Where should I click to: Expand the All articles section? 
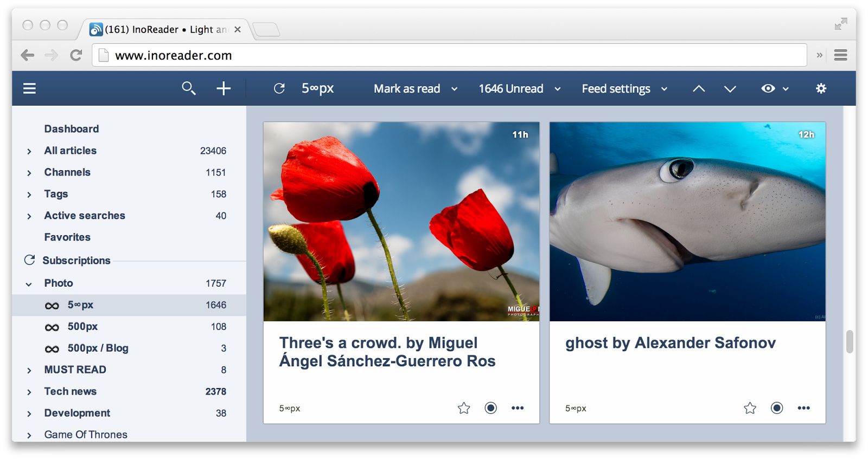29,151
